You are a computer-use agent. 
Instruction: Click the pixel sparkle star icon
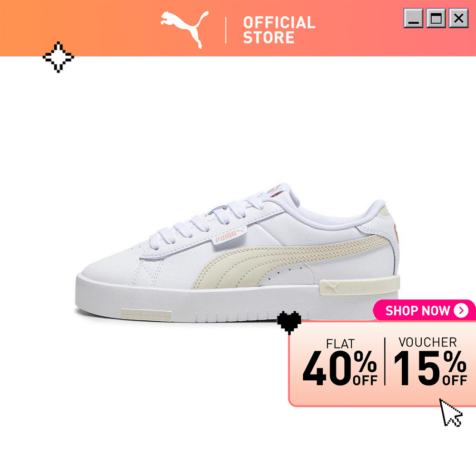click(x=58, y=57)
